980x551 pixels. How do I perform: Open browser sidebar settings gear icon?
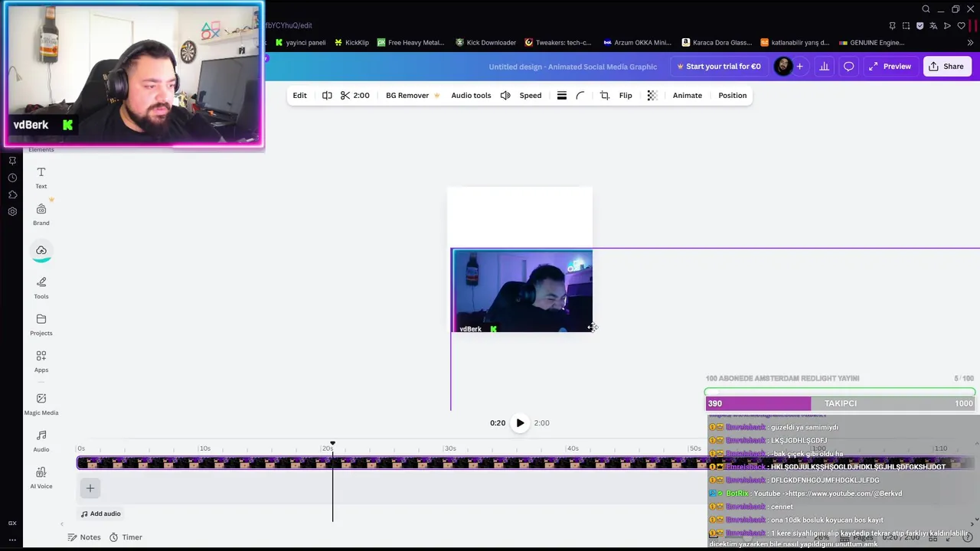click(x=12, y=211)
